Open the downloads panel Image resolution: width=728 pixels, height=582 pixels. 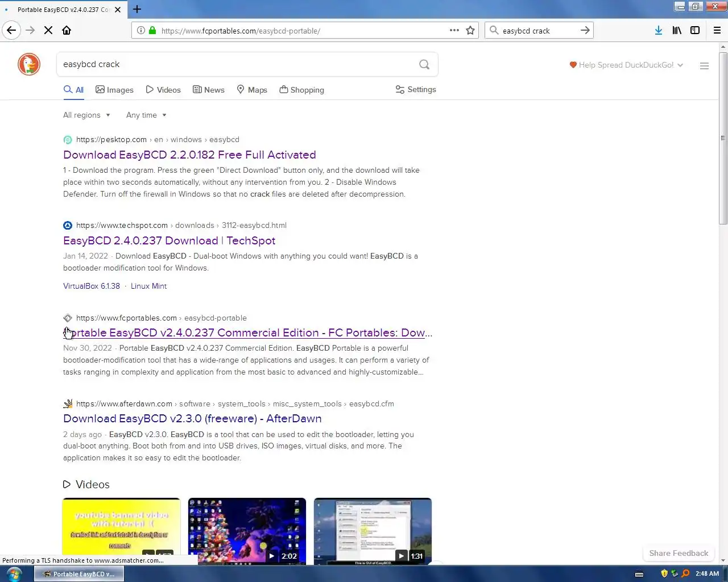tap(658, 30)
